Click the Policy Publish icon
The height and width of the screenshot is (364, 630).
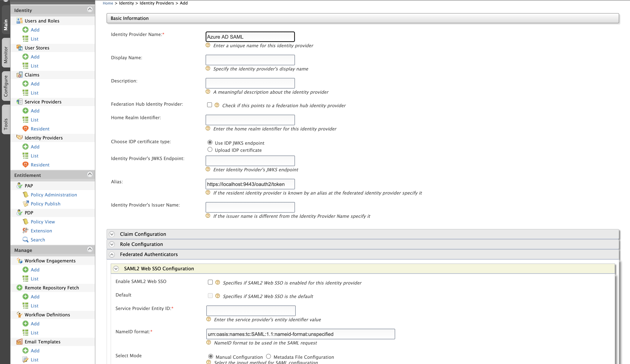[x=26, y=204]
